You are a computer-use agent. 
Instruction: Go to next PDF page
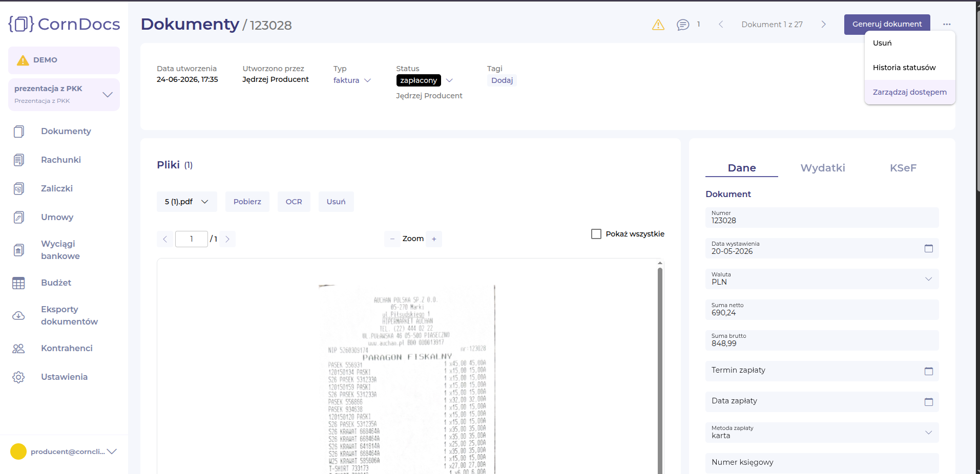227,239
